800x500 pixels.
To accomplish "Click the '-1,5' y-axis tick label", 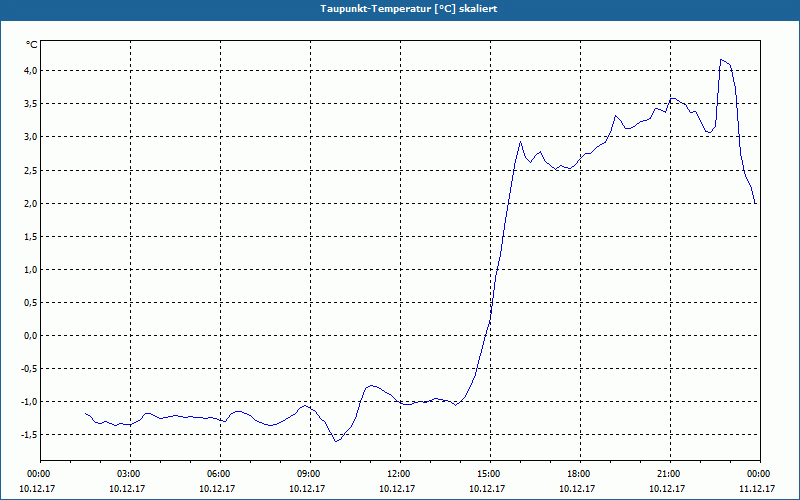I will point(29,435).
